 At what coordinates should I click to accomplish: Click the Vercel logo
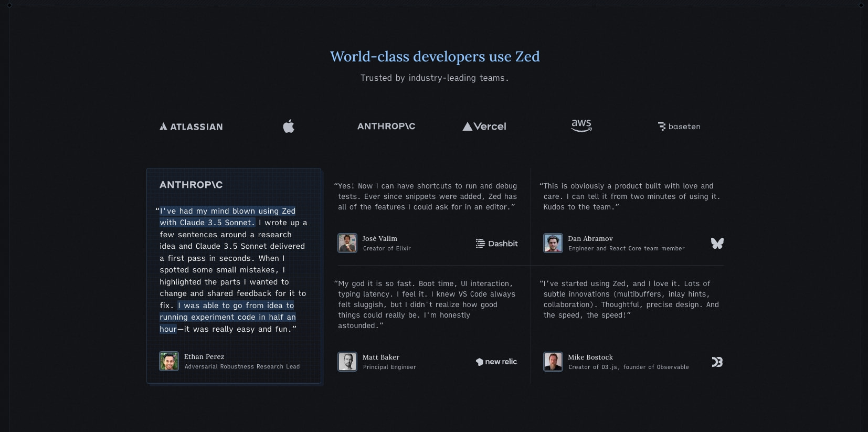click(484, 127)
